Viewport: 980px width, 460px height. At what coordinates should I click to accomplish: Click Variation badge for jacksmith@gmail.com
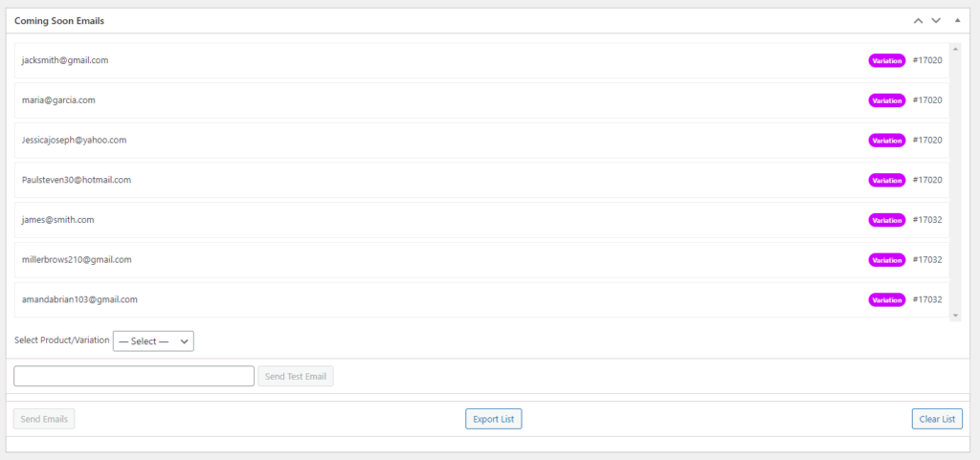tap(886, 60)
